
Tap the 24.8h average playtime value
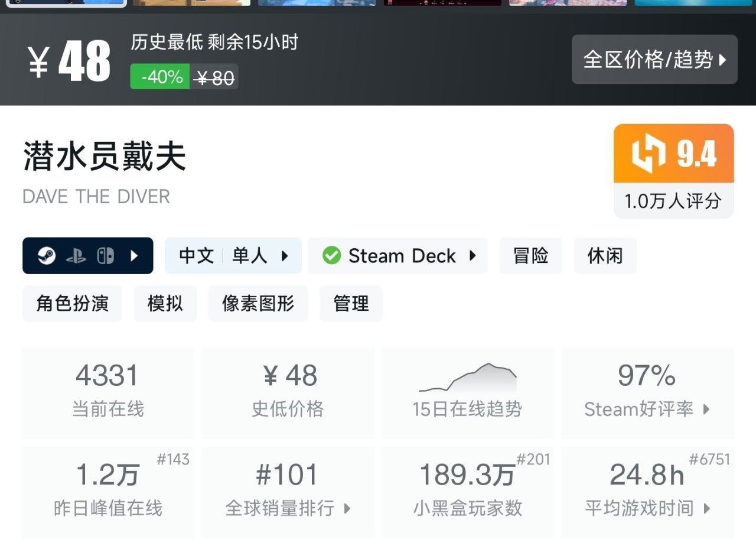coord(647,475)
